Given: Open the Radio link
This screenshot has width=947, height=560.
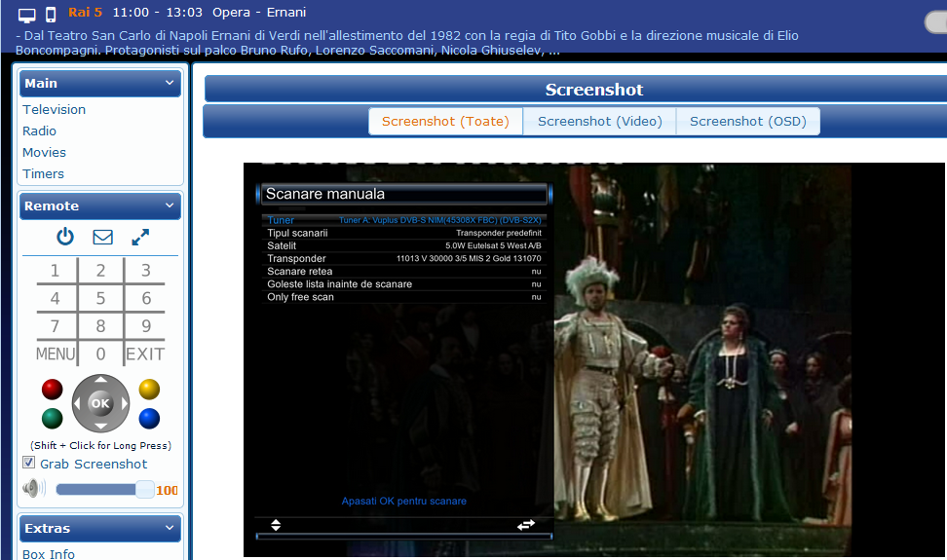Looking at the screenshot, I should click(x=39, y=131).
